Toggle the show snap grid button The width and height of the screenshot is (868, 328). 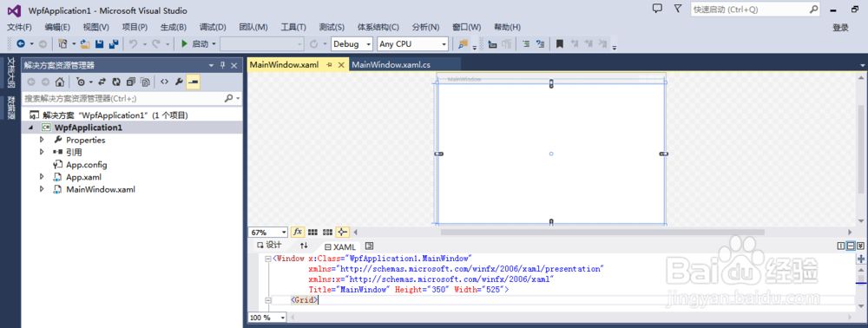tap(312, 232)
